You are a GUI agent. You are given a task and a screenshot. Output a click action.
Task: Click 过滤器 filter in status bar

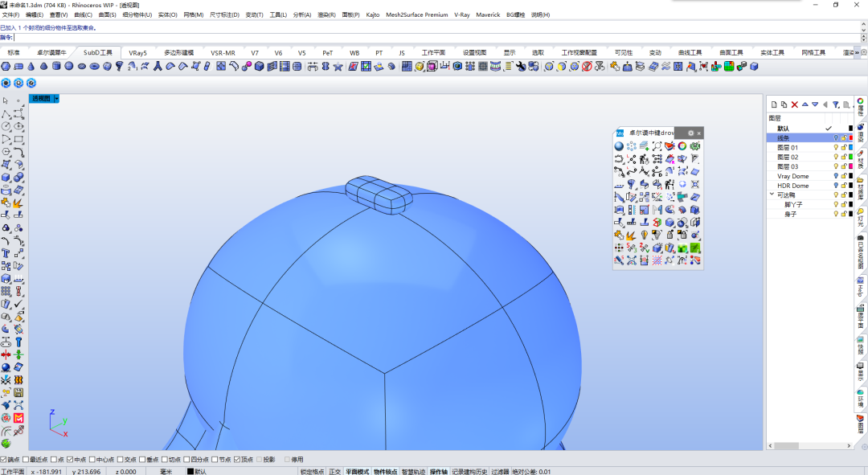pos(500,472)
